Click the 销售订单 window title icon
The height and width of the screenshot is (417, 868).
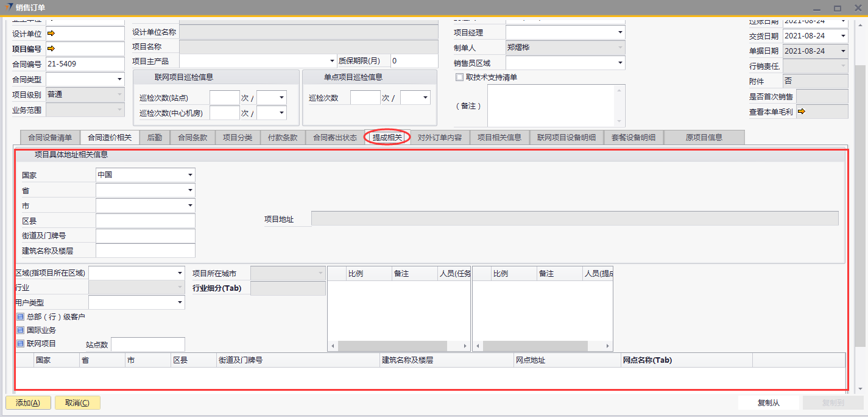point(9,7)
